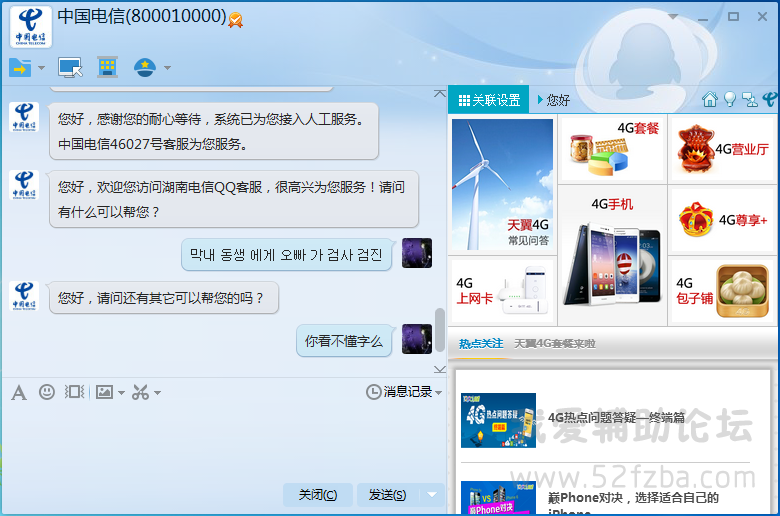This screenshot has width=780, height=516.
Task: Click the remote desktop screen icon
Action: pos(70,68)
